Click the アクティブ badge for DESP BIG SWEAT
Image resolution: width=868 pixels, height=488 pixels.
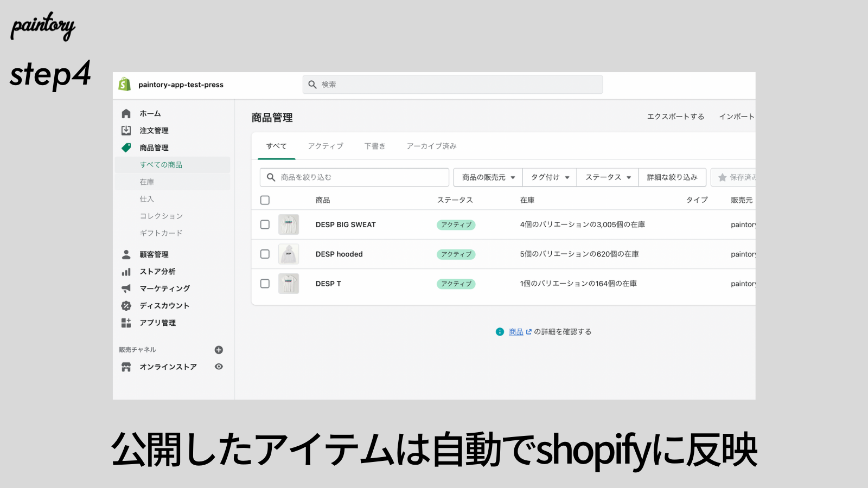tap(456, 224)
